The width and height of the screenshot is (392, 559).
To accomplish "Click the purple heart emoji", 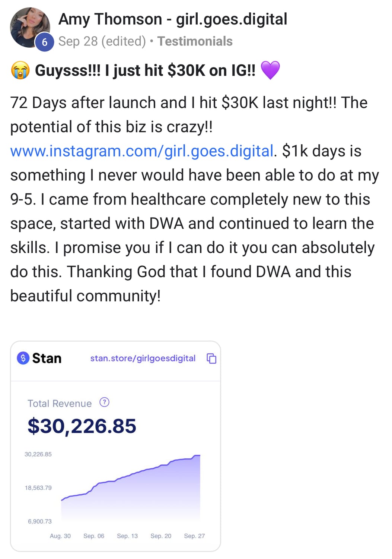I will [270, 70].
